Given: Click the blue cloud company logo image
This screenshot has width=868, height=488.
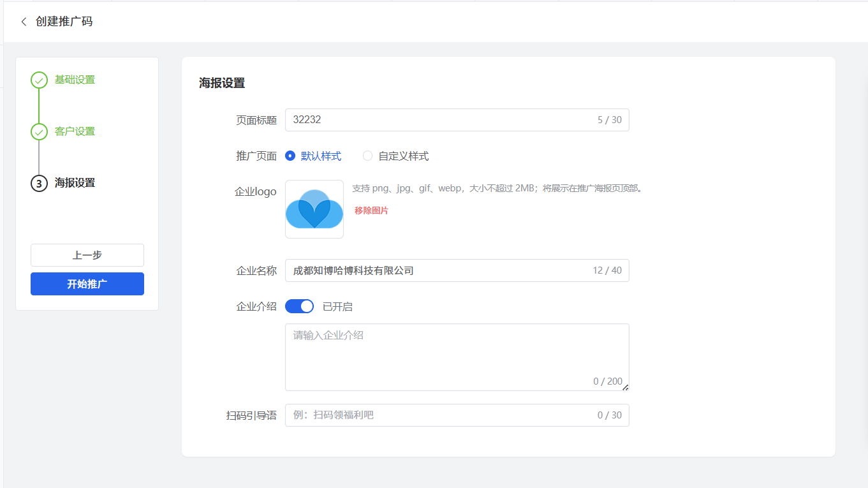Looking at the screenshot, I should pos(314,209).
